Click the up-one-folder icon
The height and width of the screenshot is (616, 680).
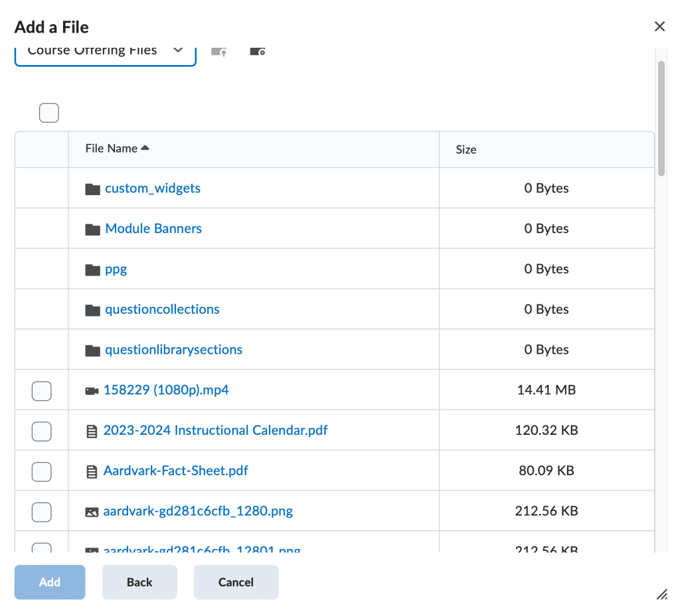[x=218, y=52]
